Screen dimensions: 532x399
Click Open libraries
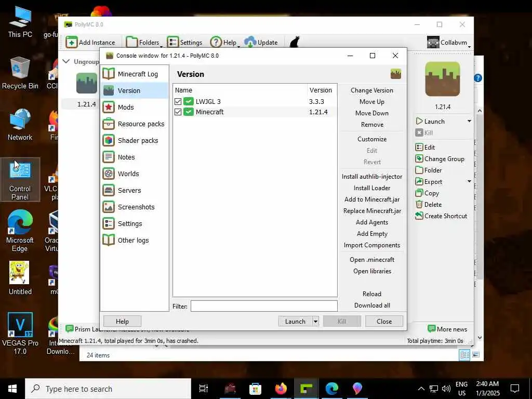372,271
